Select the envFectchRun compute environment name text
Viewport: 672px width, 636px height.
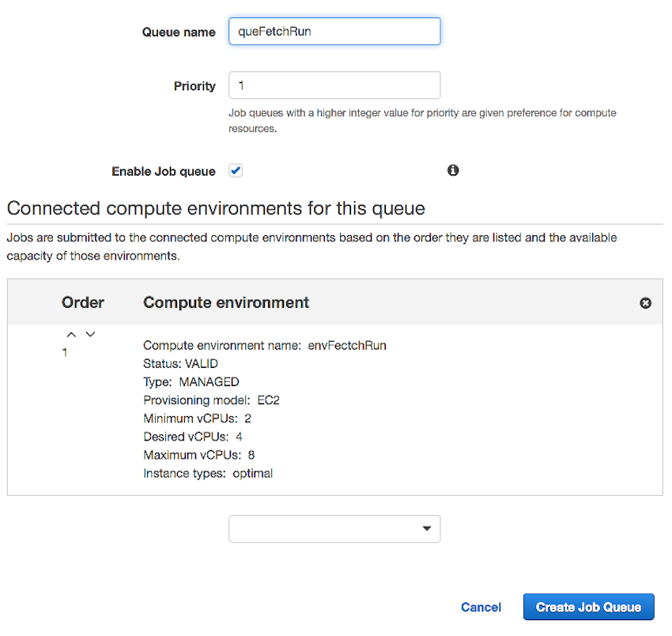pos(347,345)
